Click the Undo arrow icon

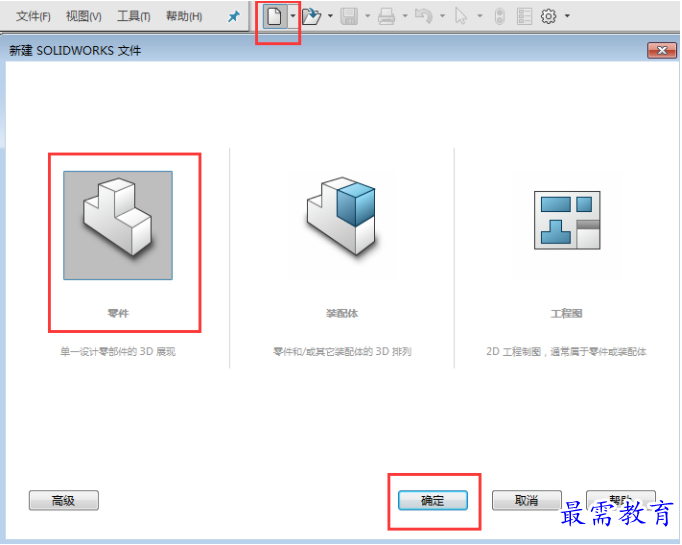coord(424,17)
